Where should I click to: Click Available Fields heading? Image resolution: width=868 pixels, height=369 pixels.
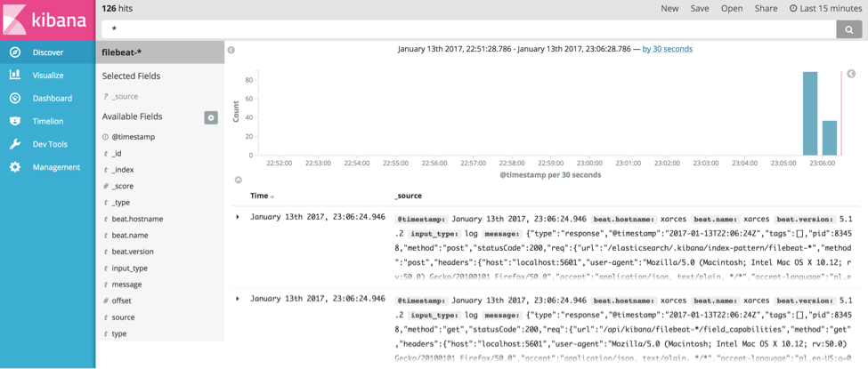coord(133,116)
